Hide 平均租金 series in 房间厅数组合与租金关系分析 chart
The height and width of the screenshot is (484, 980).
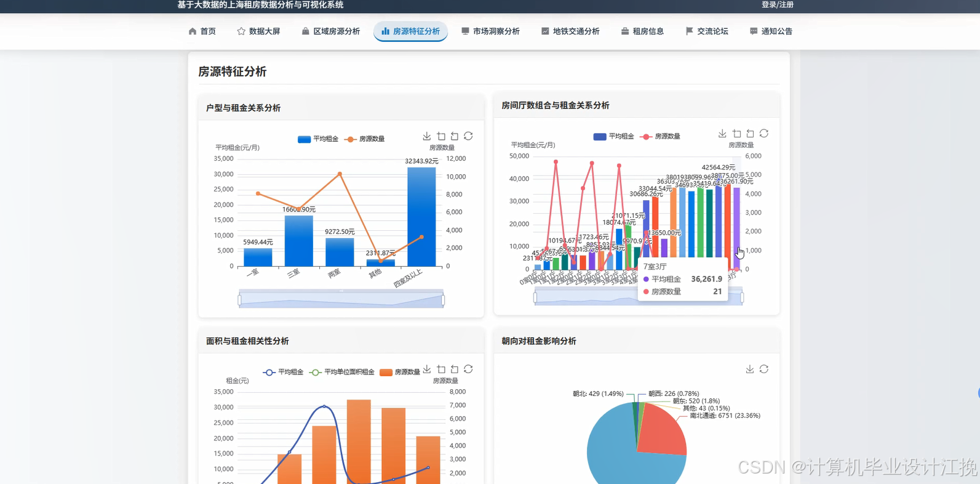(613, 137)
